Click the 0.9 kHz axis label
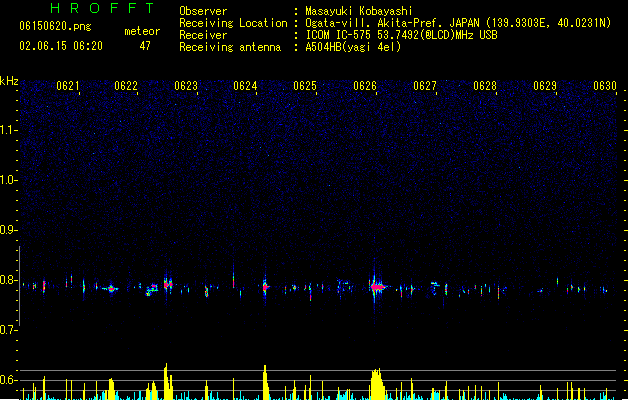 (8, 230)
